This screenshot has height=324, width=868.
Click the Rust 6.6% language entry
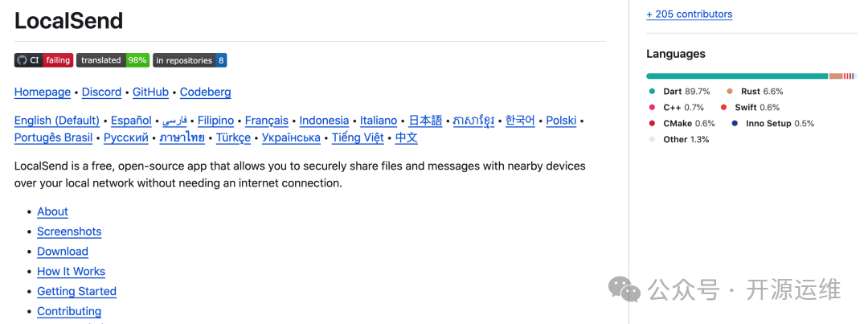[755, 92]
